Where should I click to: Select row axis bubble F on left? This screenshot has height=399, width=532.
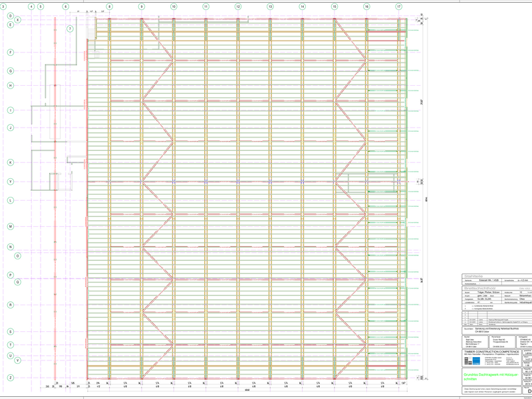[x=11, y=52]
